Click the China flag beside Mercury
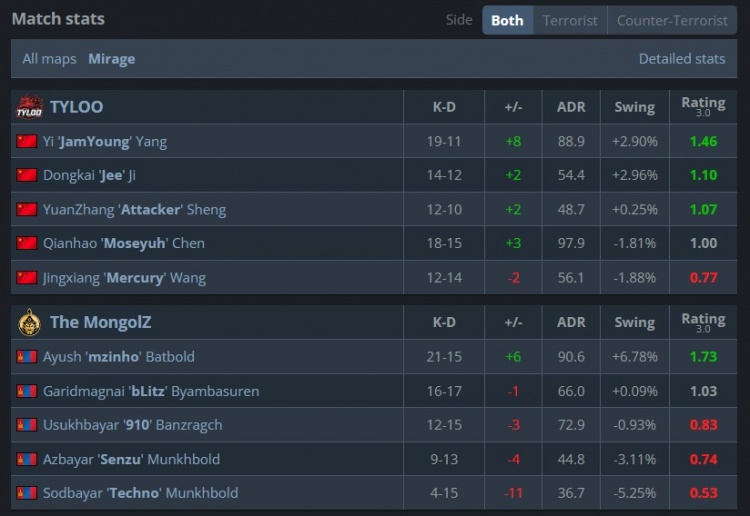Screen dimensions: 750x516 click(27, 278)
